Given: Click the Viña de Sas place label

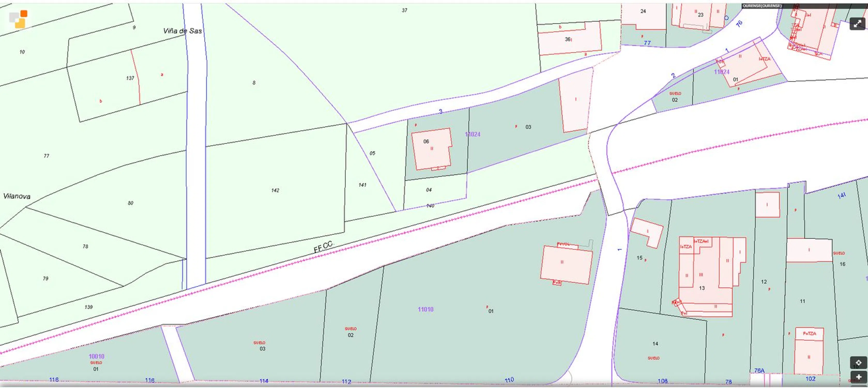Looking at the screenshot, I should click(x=182, y=31).
